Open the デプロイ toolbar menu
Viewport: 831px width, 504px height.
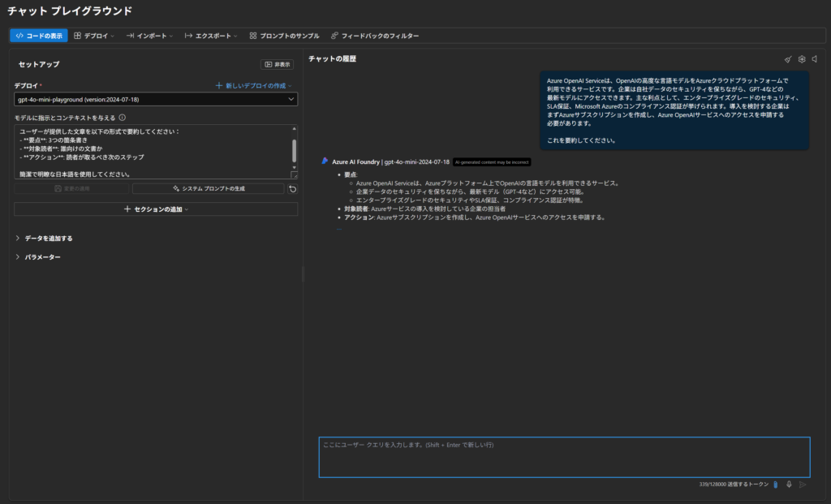94,36
